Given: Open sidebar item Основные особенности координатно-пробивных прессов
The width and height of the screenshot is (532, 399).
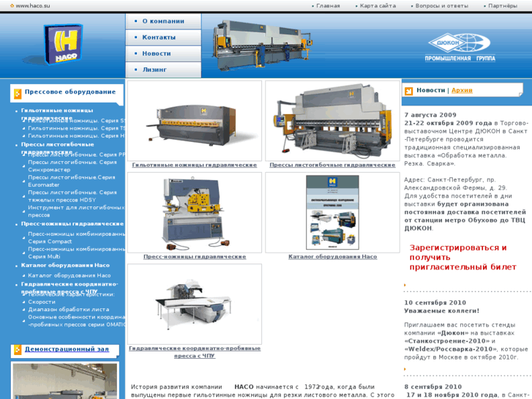Looking at the screenshot, I should point(77,321).
